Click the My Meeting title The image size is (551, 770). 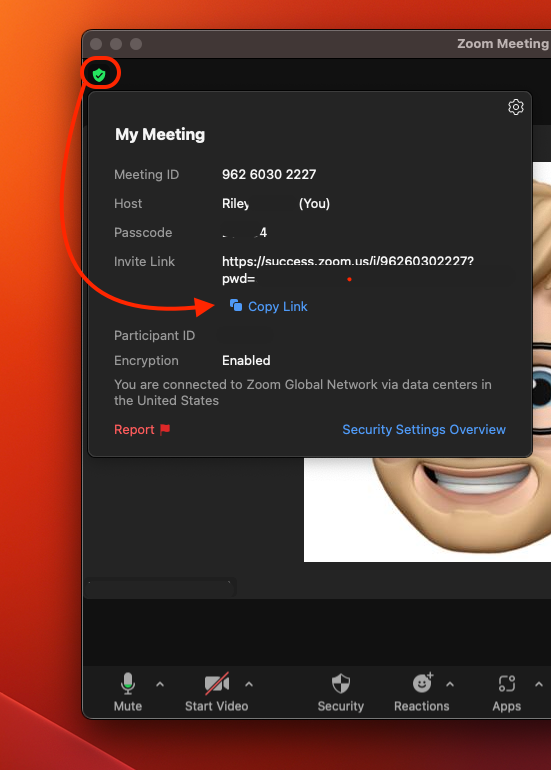coord(160,134)
